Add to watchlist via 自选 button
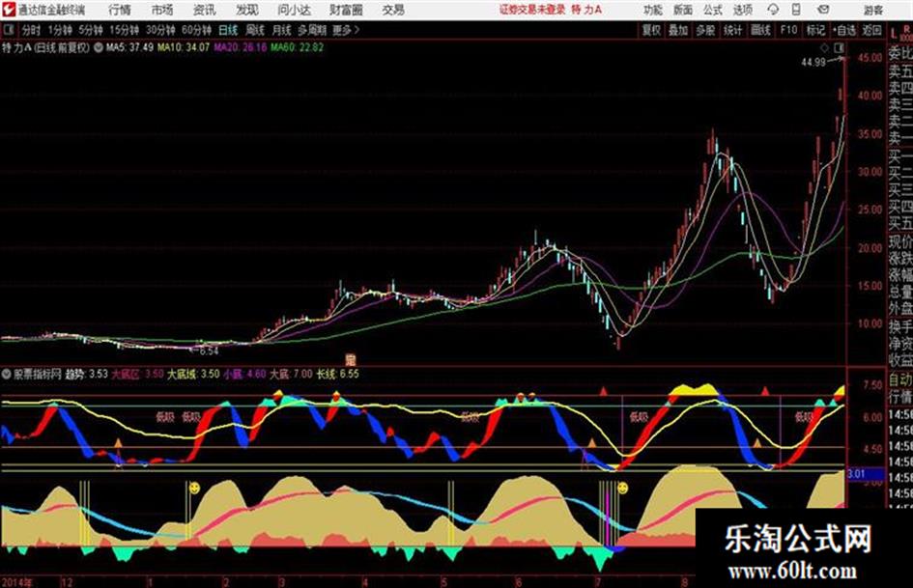913x588 pixels. coord(843,30)
